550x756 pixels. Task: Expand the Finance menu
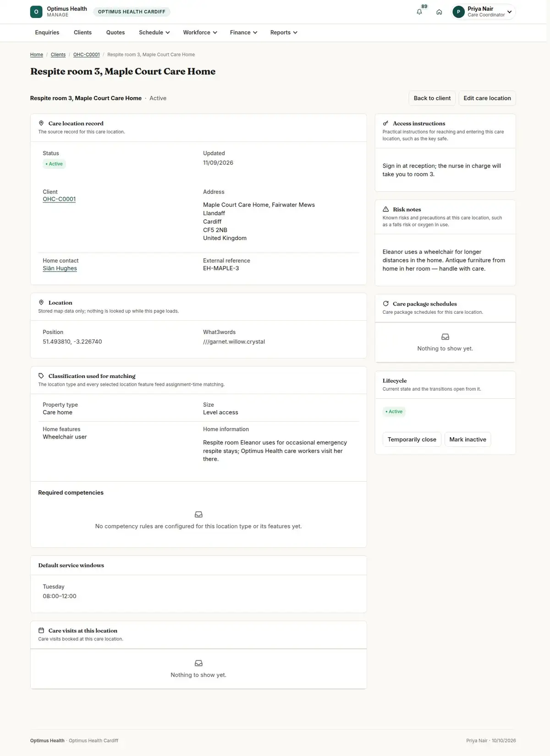243,33
